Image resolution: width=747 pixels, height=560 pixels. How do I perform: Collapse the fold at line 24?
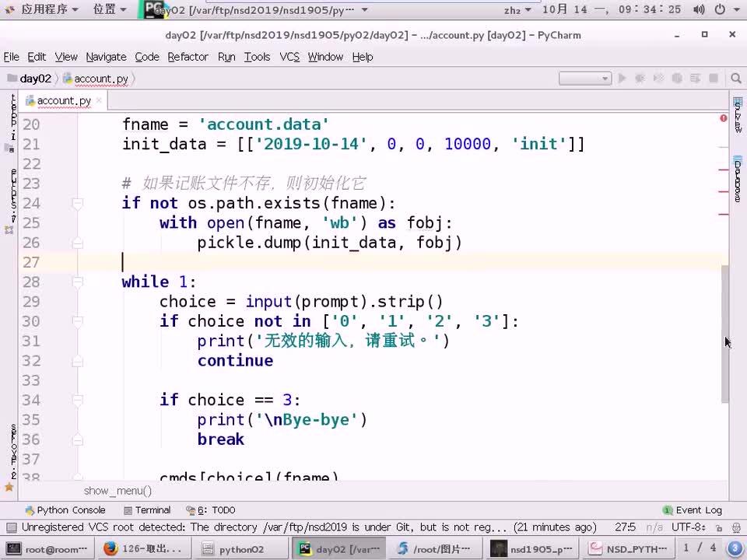pos(78,203)
